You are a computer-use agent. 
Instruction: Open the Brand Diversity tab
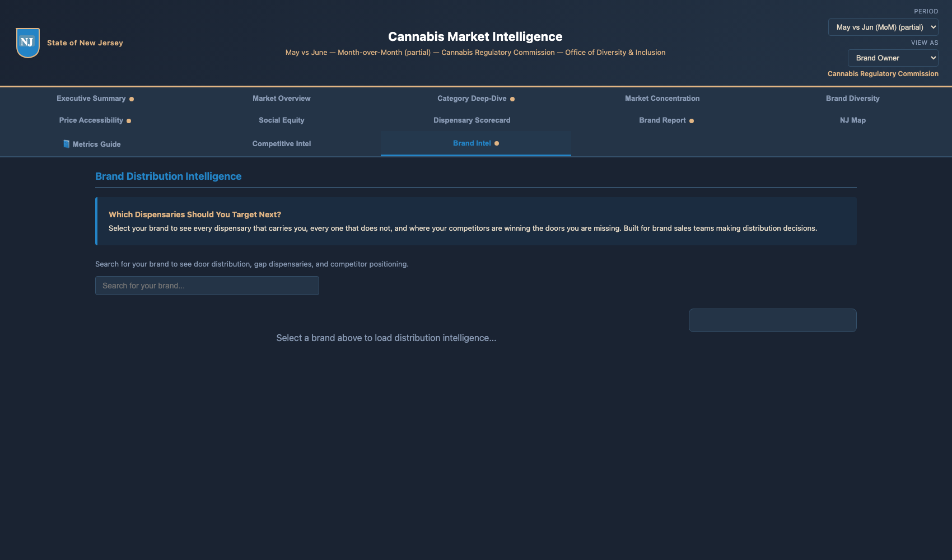[x=853, y=99]
